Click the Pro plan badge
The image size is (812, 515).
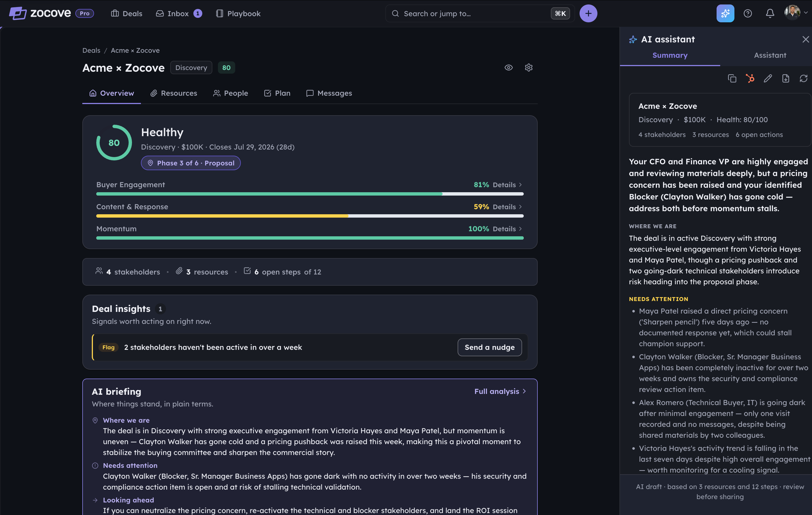(x=85, y=13)
